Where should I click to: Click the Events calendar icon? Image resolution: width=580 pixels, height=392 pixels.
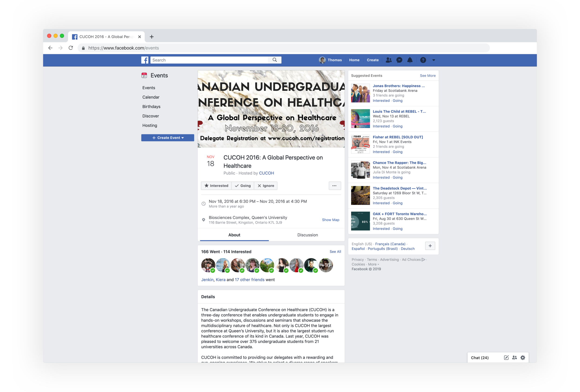pyautogui.click(x=144, y=75)
